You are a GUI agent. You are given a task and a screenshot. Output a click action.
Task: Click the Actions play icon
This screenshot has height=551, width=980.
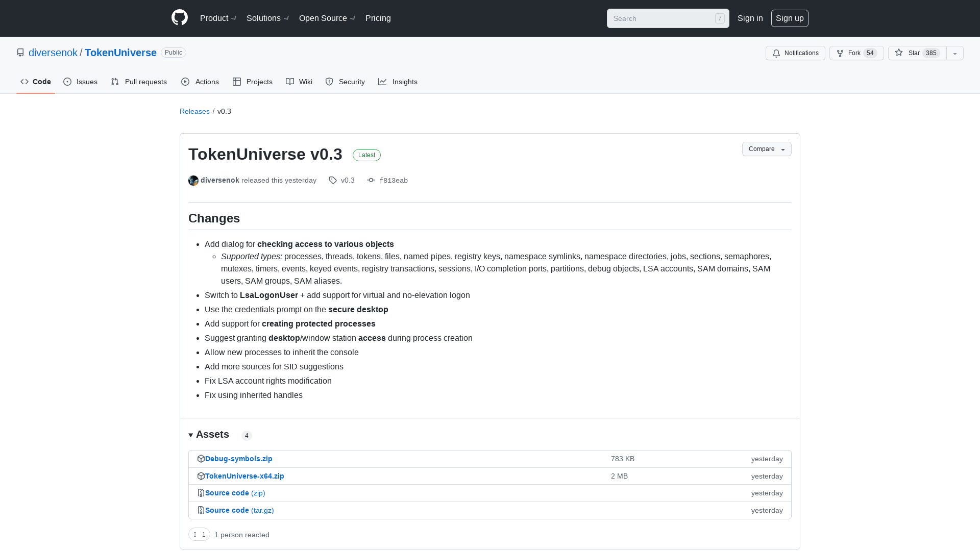pyautogui.click(x=185, y=82)
